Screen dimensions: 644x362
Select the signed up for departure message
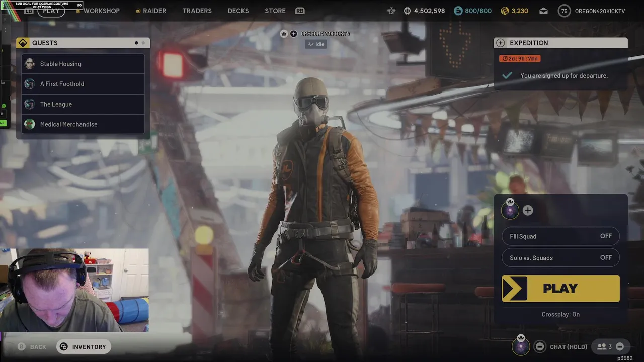(564, 76)
